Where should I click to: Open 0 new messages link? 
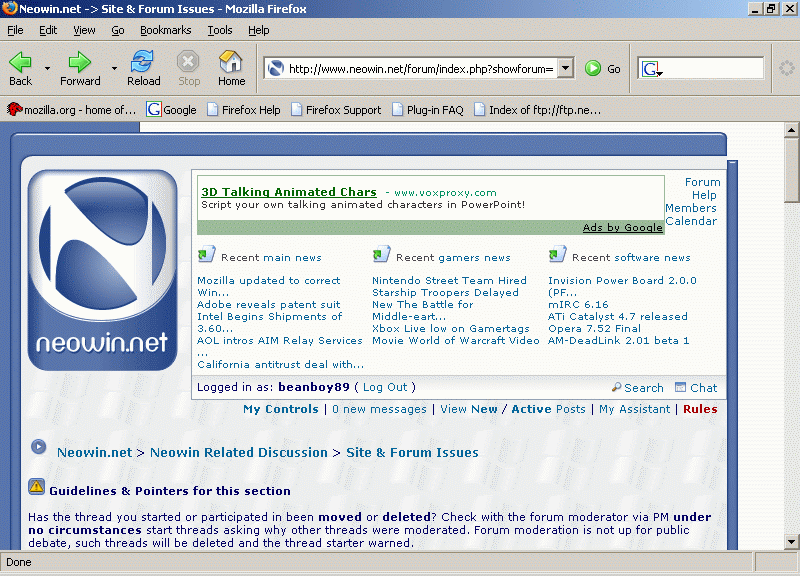coord(379,409)
